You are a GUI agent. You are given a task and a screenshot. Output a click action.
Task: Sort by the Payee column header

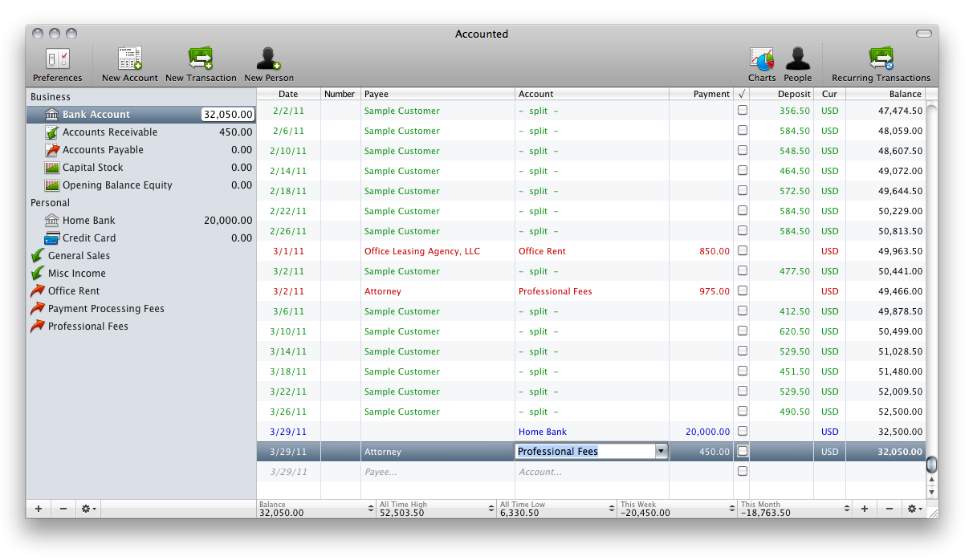coord(438,94)
